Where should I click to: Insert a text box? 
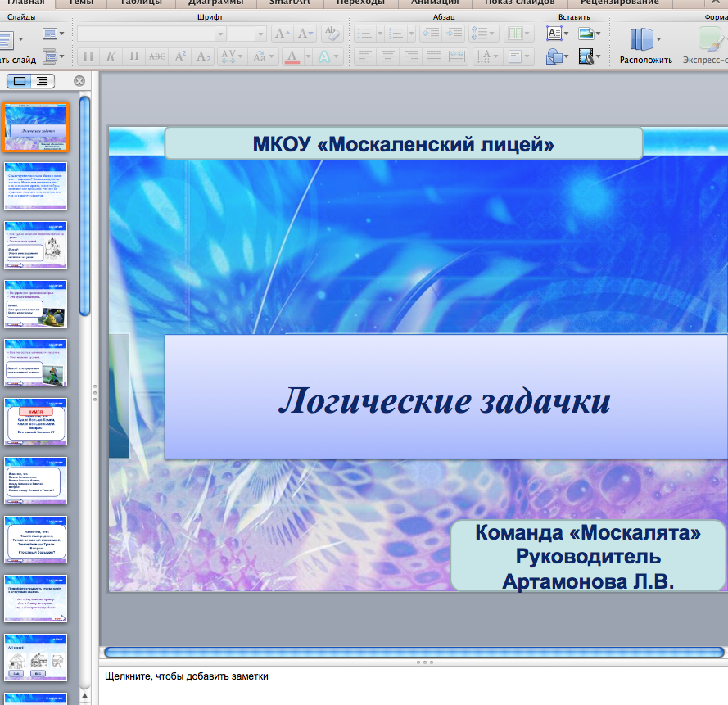pos(554,33)
